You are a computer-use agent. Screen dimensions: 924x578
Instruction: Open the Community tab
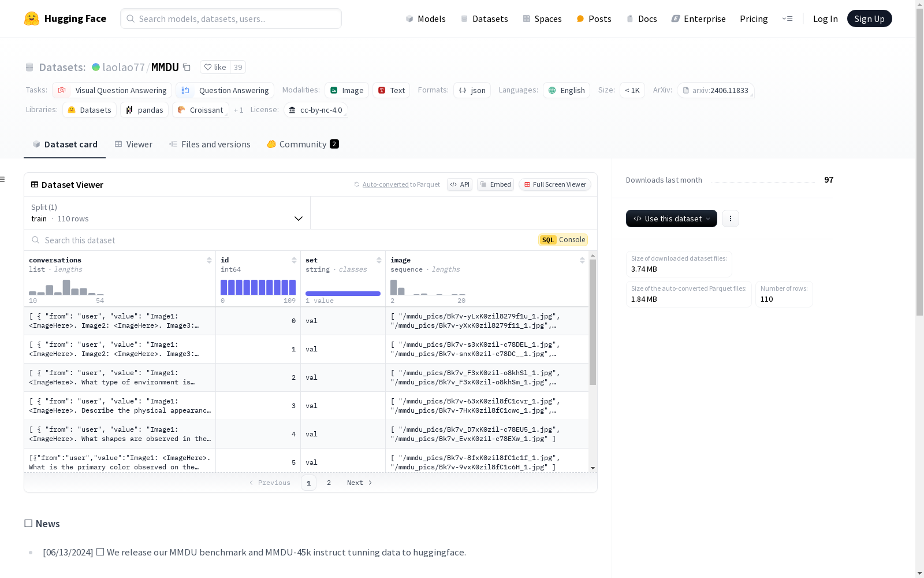click(x=303, y=144)
